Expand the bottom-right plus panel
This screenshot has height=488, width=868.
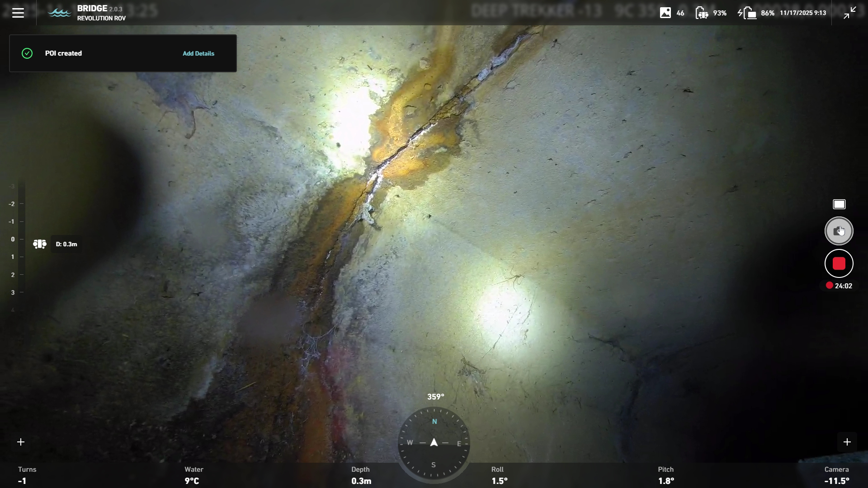click(847, 442)
